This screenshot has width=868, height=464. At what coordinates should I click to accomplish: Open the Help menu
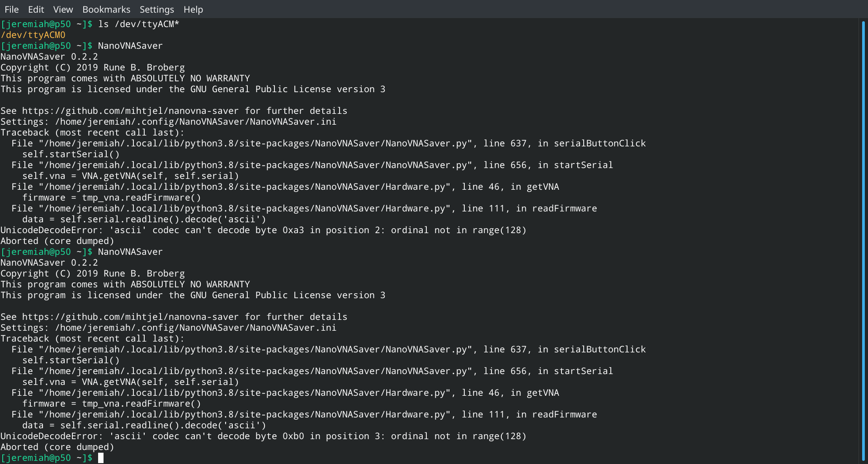[x=193, y=9]
